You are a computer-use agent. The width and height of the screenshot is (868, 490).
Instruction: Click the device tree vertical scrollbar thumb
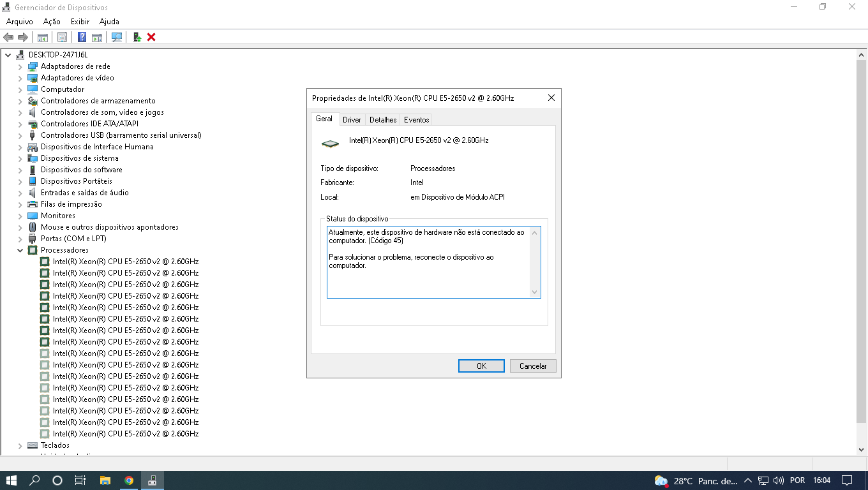[862, 242]
